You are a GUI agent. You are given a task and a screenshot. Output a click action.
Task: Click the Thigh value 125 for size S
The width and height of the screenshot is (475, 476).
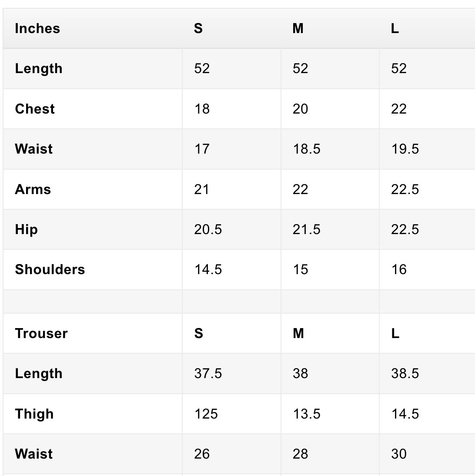(206, 414)
